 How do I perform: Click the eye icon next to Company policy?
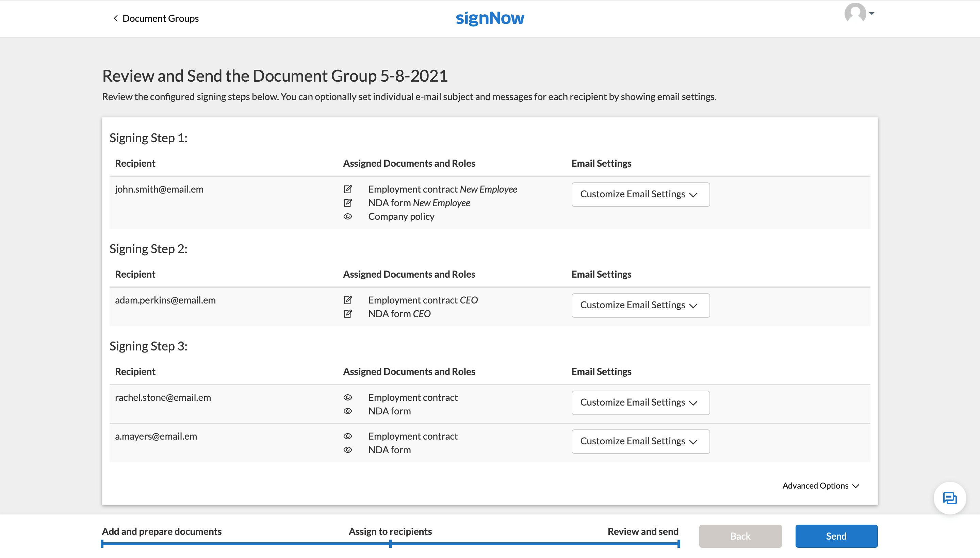[348, 216]
